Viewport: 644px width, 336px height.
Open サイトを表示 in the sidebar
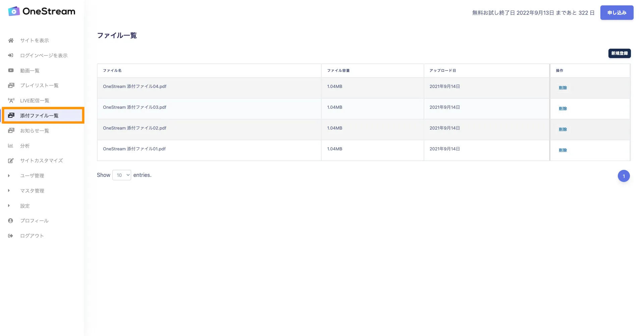(x=35, y=40)
